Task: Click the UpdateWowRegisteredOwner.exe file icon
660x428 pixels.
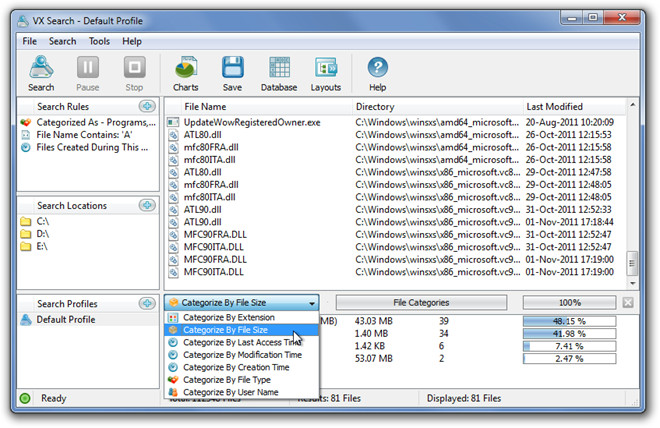Action: (173, 122)
